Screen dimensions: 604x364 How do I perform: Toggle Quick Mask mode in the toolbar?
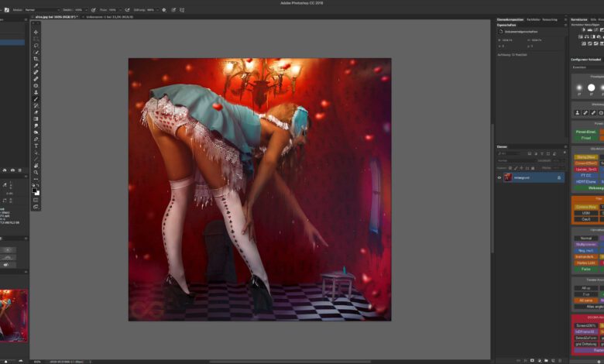tap(36, 200)
